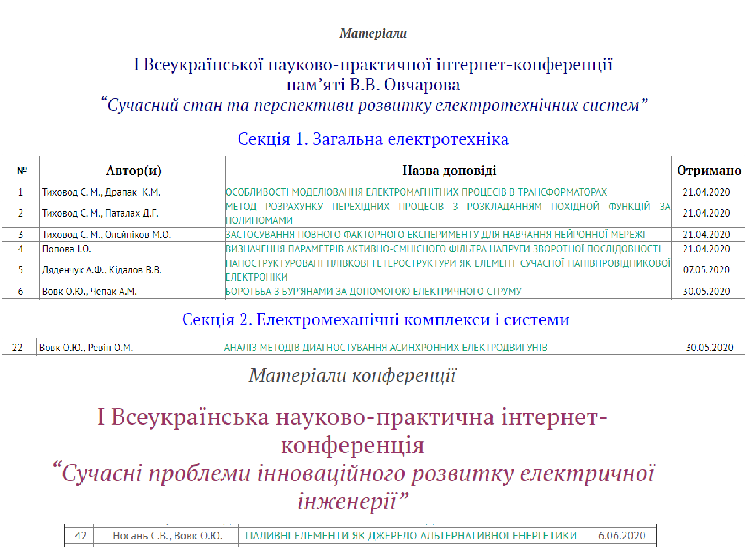Open the ВИЗНАЧЕННЯ ПАРАМЕТРІВ АКТИВНО-ЄМНІСНОГО ФІЛЬТРА link
Image resolution: width=748 pixels, height=560 pixels.
pos(443,249)
